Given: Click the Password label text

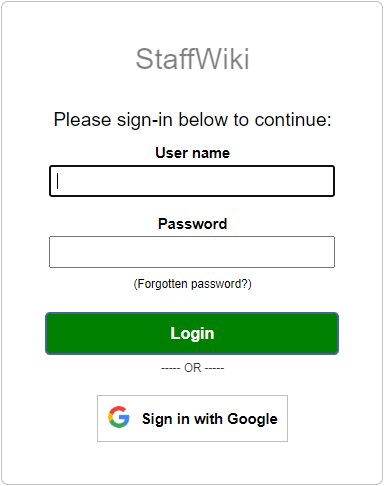Looking at the screenshot, I should pos(192,224).
